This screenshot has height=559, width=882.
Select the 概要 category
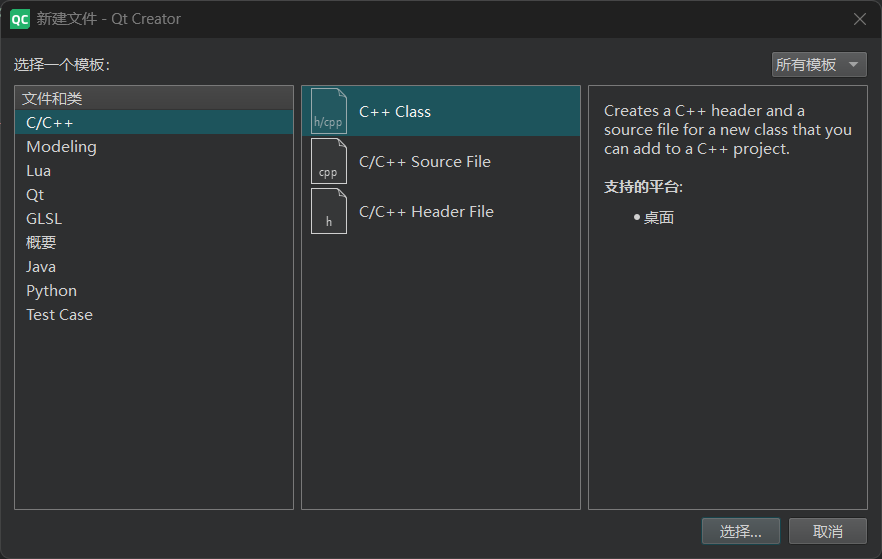[154, 243]
